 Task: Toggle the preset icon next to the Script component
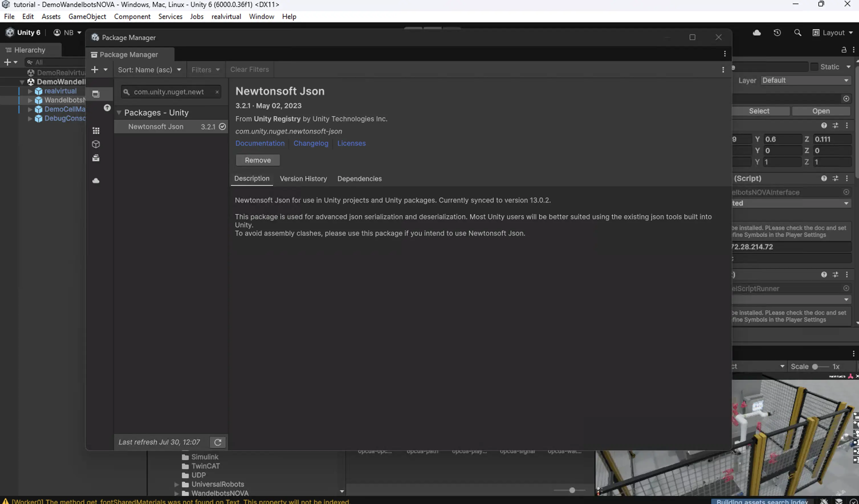(x=835, y=178)
